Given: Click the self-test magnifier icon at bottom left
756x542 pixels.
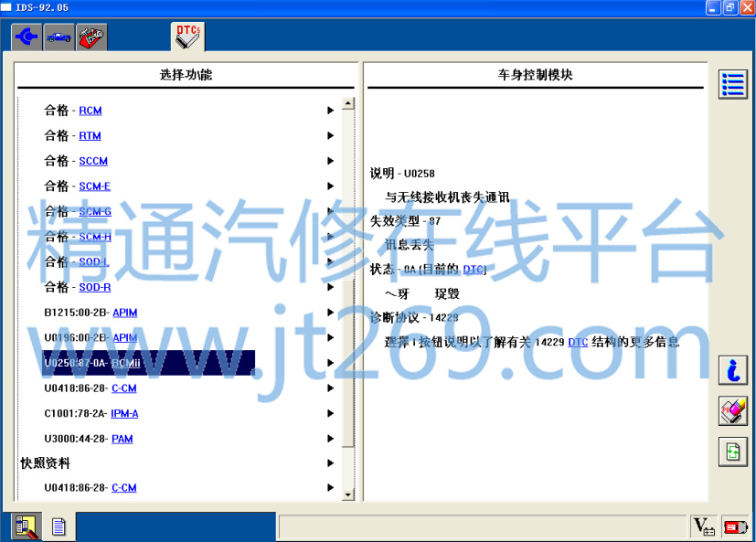Looking at the screenshot, I should [x=27, y=526].
